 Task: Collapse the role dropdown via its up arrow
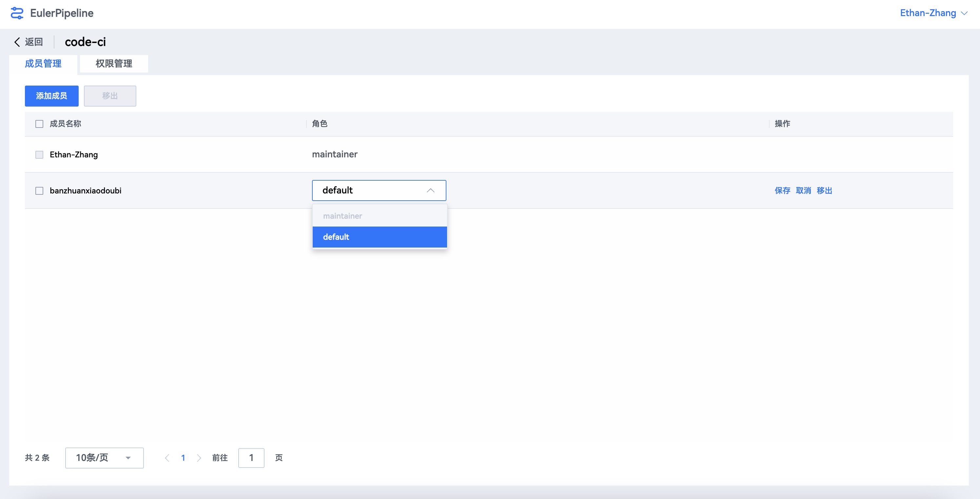pos(430,190)
